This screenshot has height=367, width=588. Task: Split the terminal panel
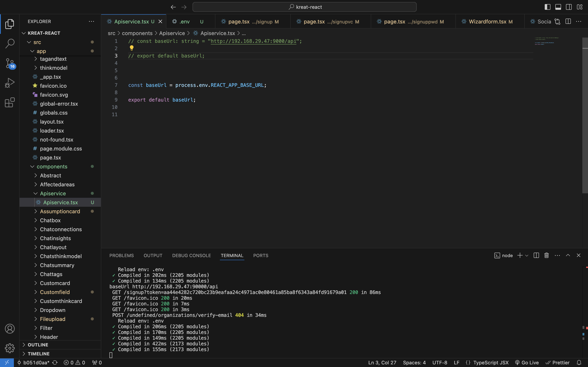point(536,255)
